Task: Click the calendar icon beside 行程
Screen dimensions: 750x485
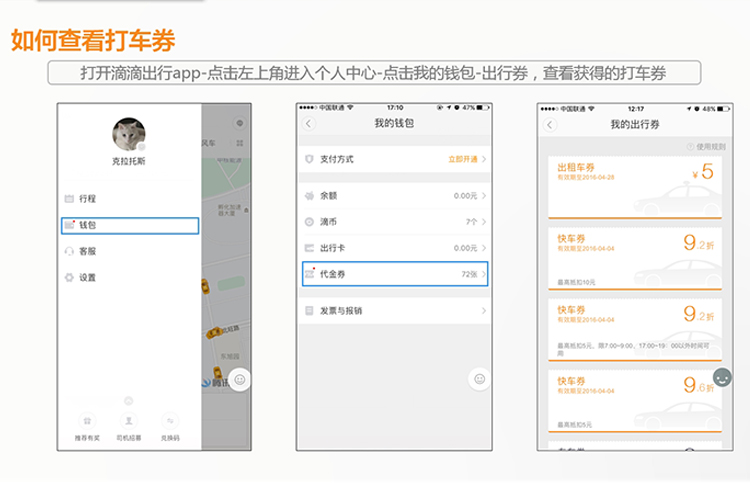Action: [69, 198]
